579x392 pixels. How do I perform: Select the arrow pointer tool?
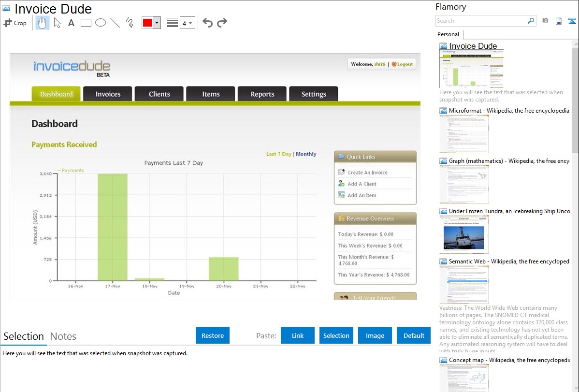57,23
